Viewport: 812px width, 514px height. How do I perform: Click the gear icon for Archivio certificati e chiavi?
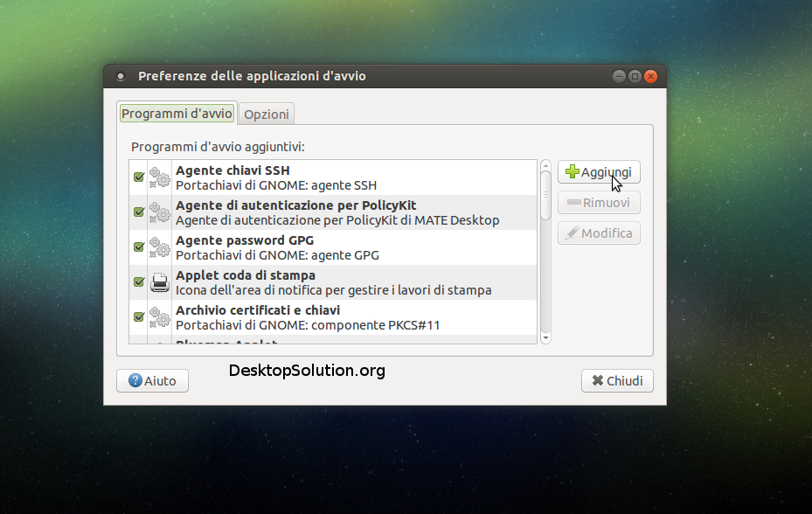point(159,317)
